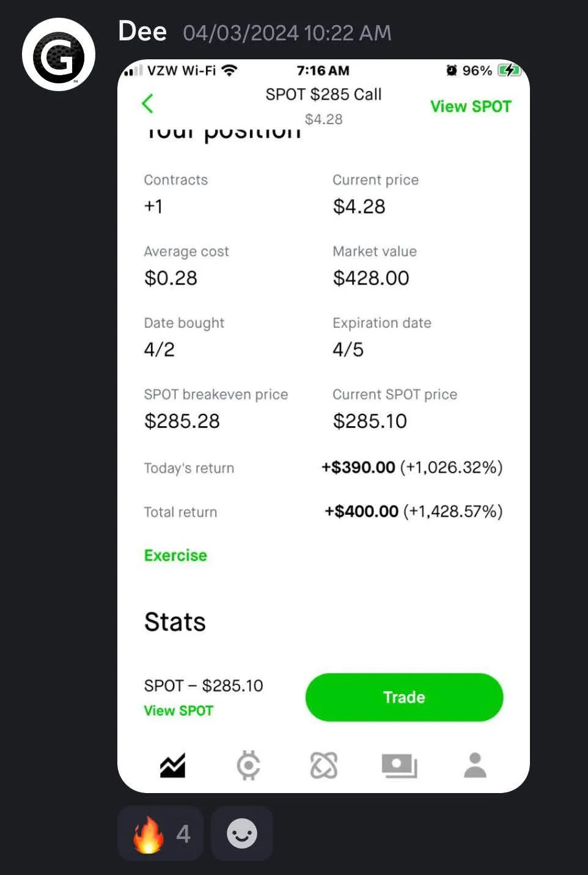
Task: Open the crypto tab icon
Action: click(248, 765)
